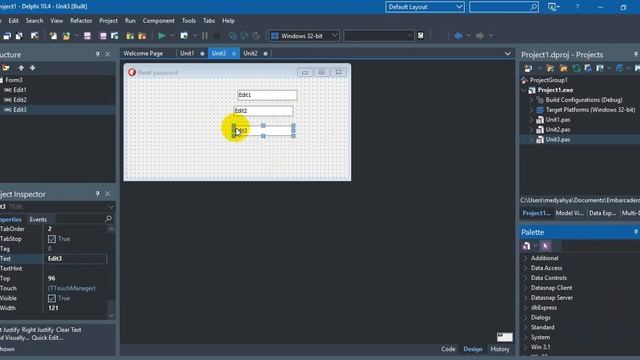Click the blue Back navigation arrow
The height and width of the screenshot is (360, 640).
click(x=458, y=36)
